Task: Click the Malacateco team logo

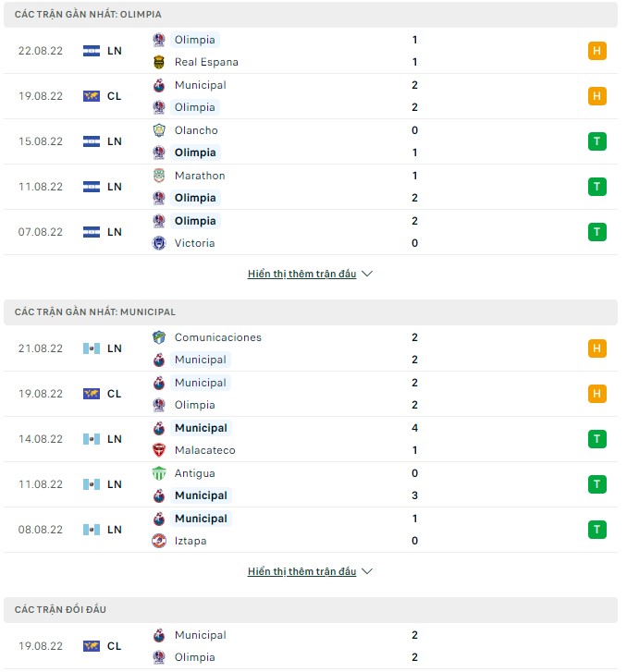Action: [159, 450]
